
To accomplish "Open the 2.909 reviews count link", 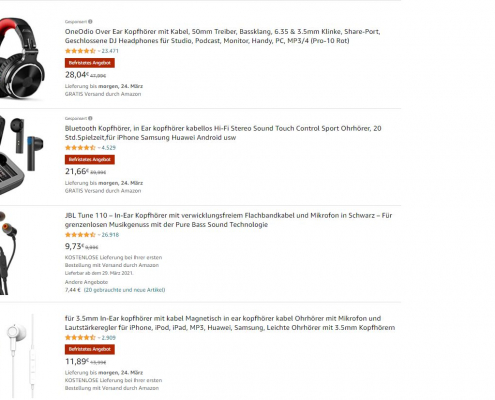I will 109,338.
